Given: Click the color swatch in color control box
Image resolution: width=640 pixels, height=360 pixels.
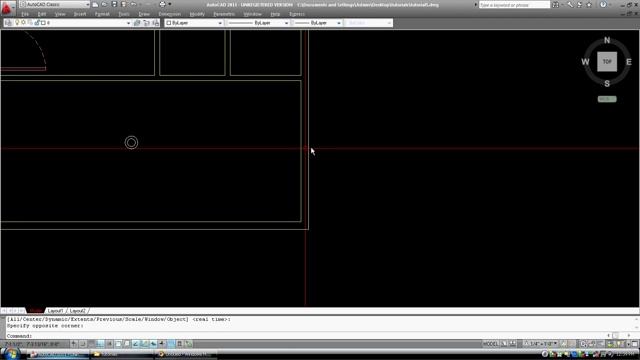Looking at the screenshot, I should tap(169, 23).
